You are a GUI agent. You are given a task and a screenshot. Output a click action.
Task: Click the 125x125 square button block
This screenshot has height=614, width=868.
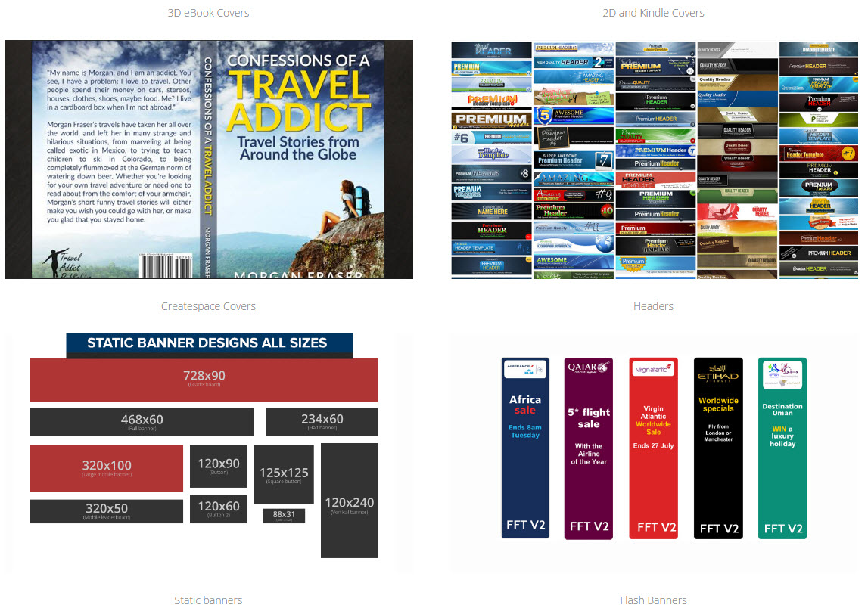tap(283, 474)
